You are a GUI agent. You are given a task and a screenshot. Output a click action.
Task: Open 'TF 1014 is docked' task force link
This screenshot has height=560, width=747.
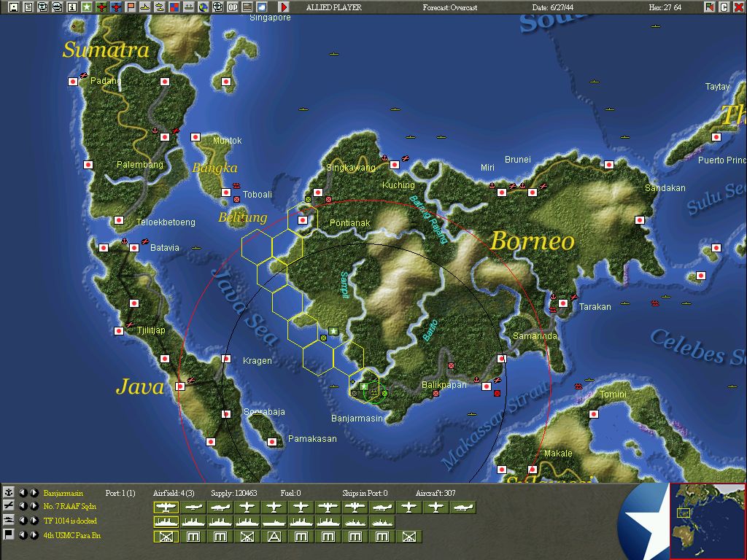click(x=70, y=521)
